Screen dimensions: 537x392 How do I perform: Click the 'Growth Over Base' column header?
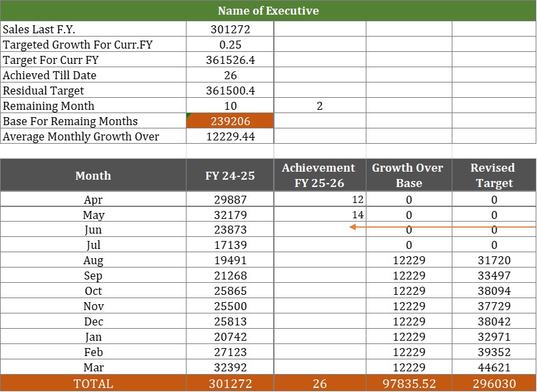click(x=408, y=176)
